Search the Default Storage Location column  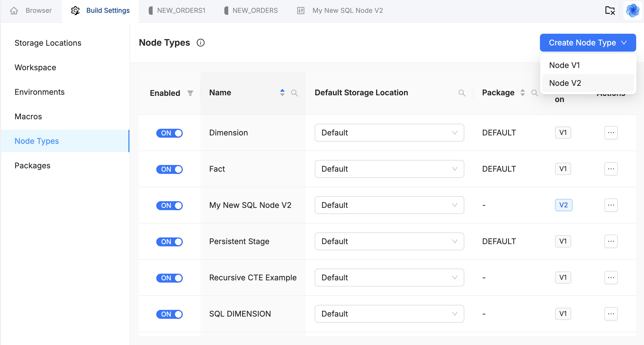(462, 93)
